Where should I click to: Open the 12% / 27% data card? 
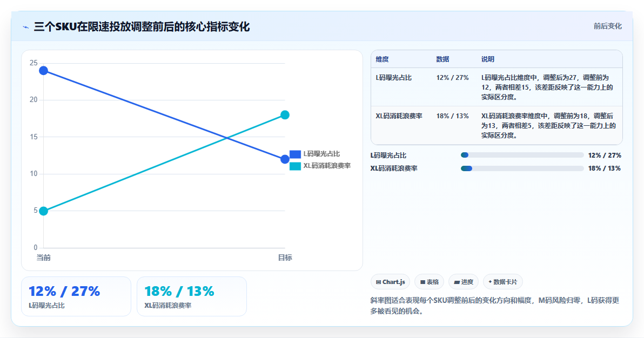[76, 296]
